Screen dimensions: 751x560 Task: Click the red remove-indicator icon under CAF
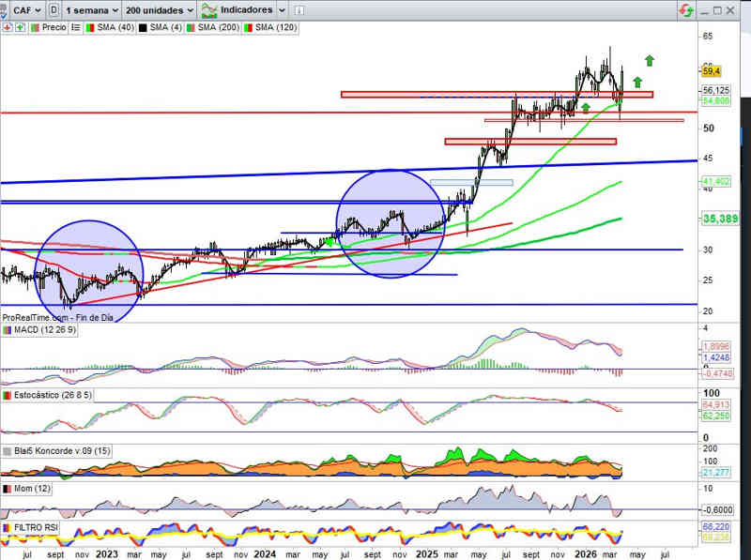coord(8,28)
